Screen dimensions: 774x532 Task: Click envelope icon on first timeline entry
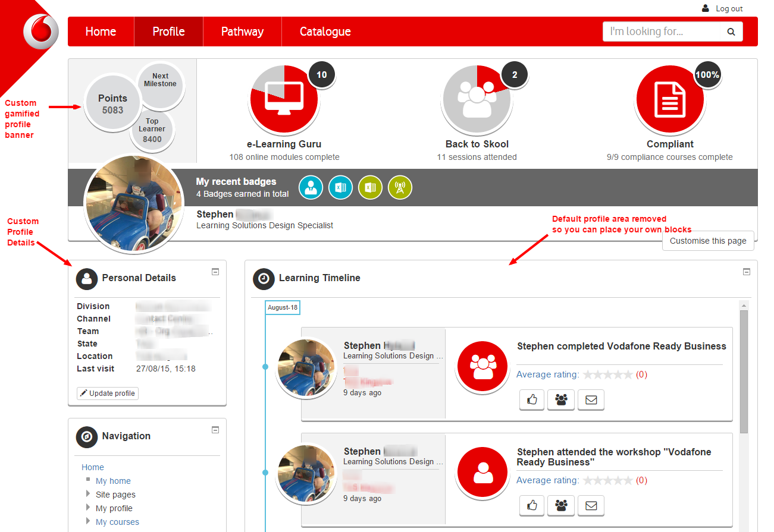591,400
